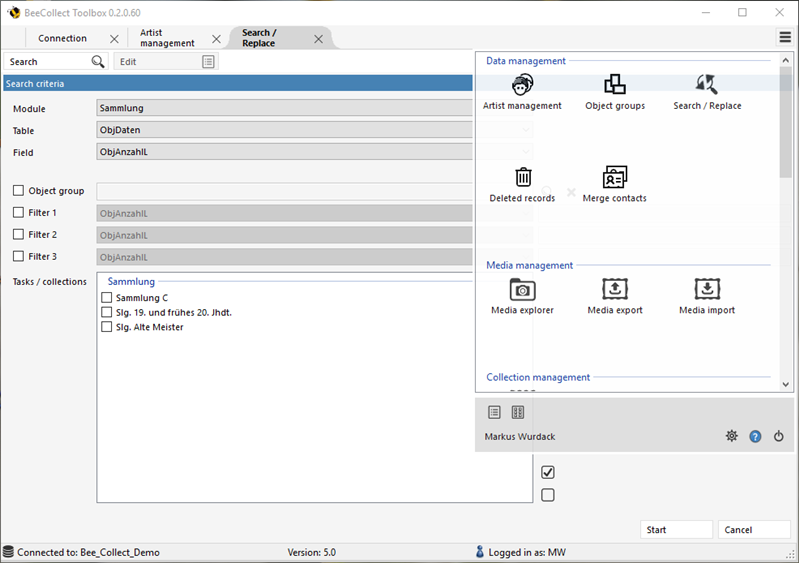Enable the Filter 2 checkbox

click(x=18, y=234)
